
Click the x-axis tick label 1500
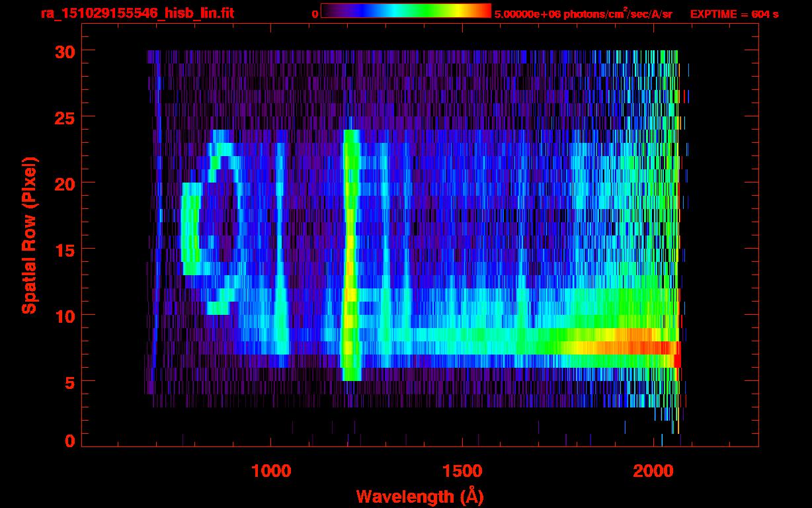[x=462, y=471]
